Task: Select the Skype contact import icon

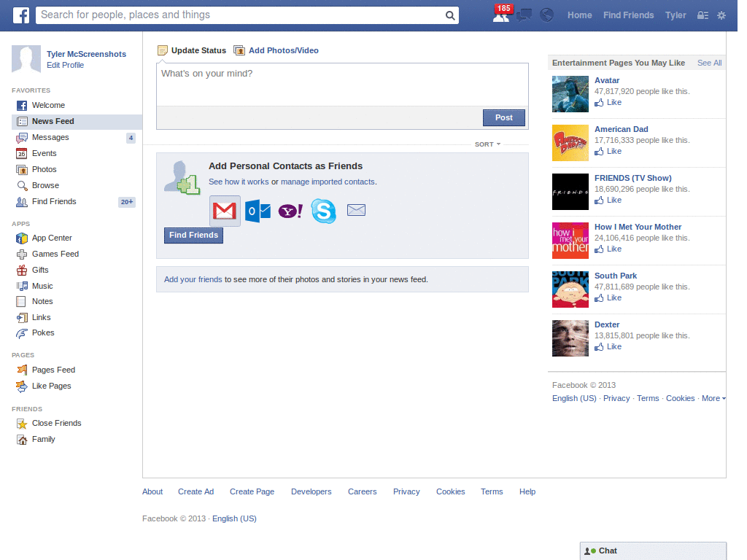Action: [x=323, y=211]
